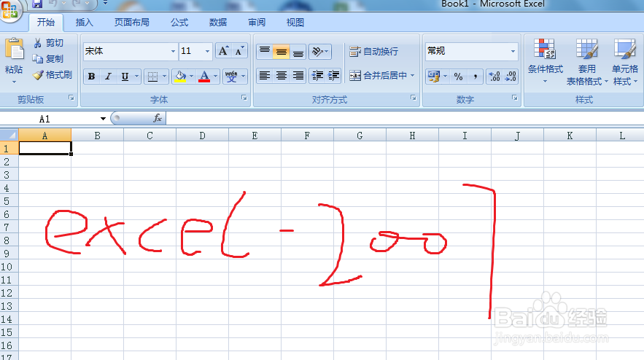Open the 审阅 (Review) tab
This screenshot has width=644, height=360.
(x=256, y=22)
